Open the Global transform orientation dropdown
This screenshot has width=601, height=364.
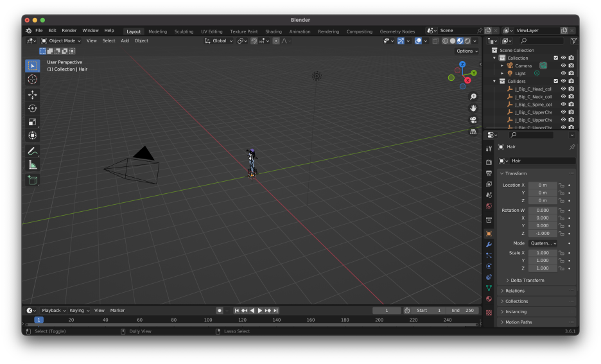click(219, 40)
